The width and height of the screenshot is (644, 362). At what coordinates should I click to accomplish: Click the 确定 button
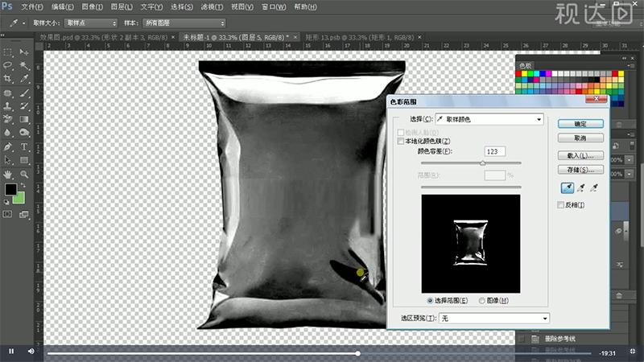[x=580, y=124]
